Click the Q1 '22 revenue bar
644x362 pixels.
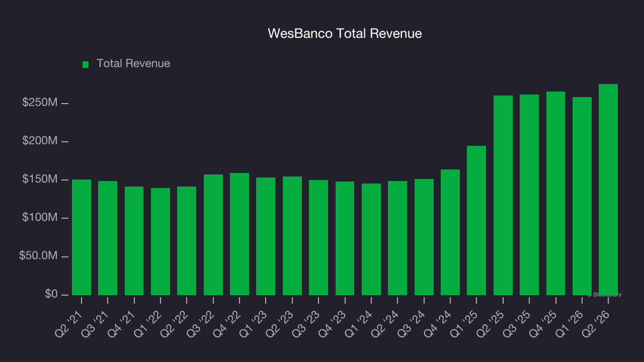[x=160, y=241]
